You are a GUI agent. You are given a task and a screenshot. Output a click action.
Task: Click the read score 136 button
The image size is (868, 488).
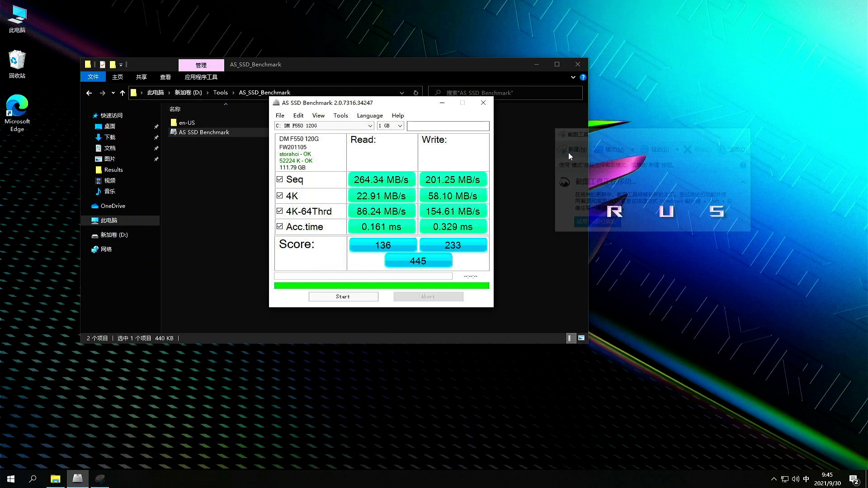[383, 245]
